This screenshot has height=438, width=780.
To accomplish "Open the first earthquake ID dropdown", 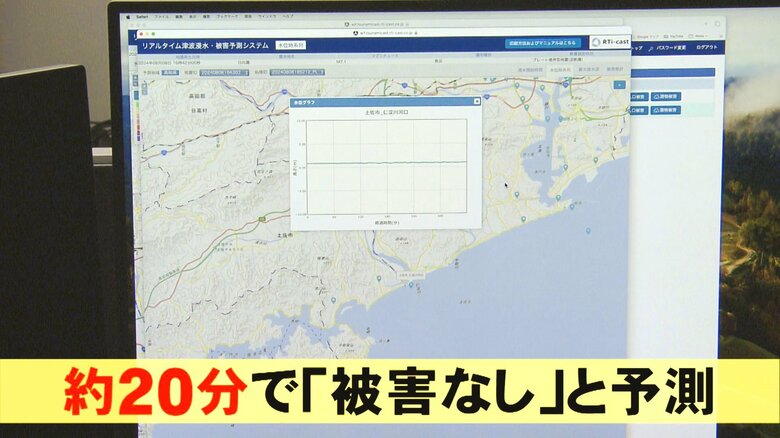I will coord(224,72).
